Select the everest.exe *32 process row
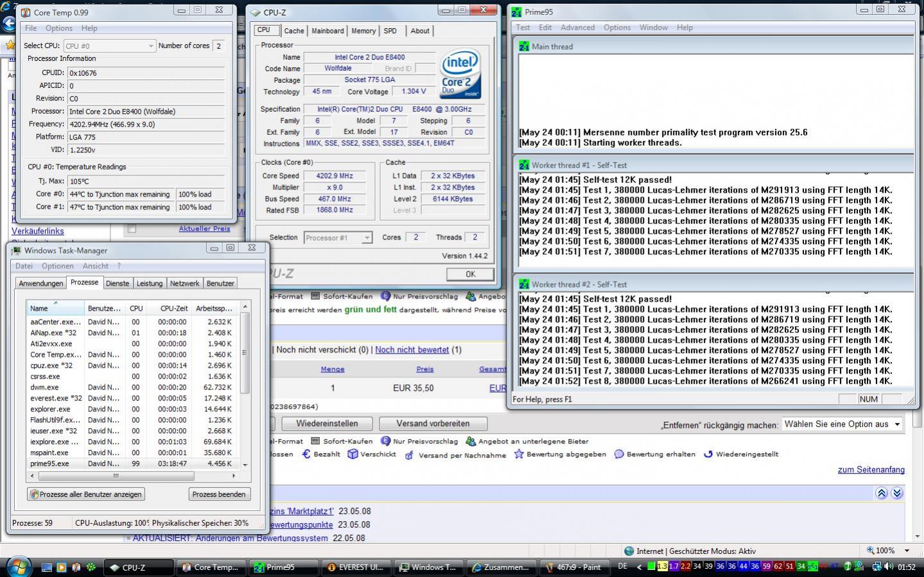This screenshot has height=577, width=924. point(133,398)
